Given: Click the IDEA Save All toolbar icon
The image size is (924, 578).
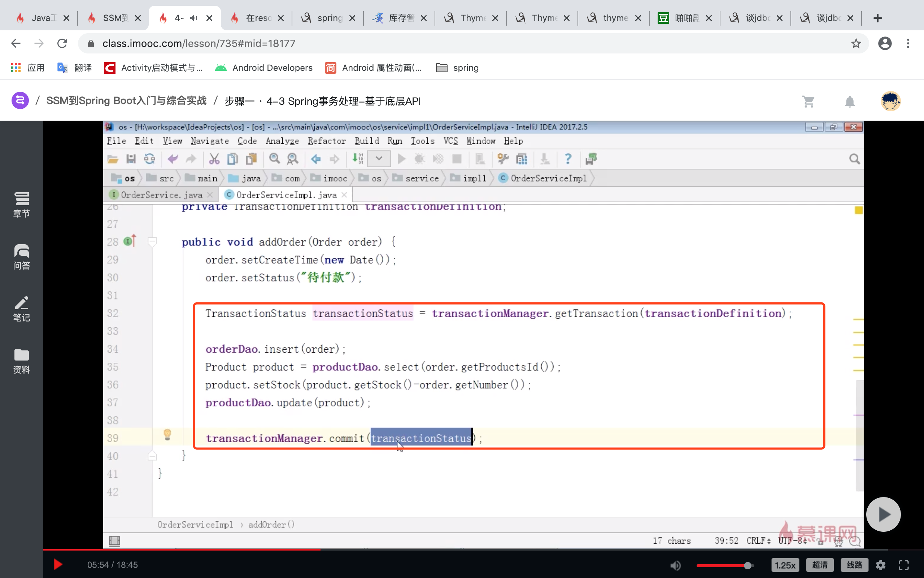Looking at the screenshot, I should [x=131, y=159].
